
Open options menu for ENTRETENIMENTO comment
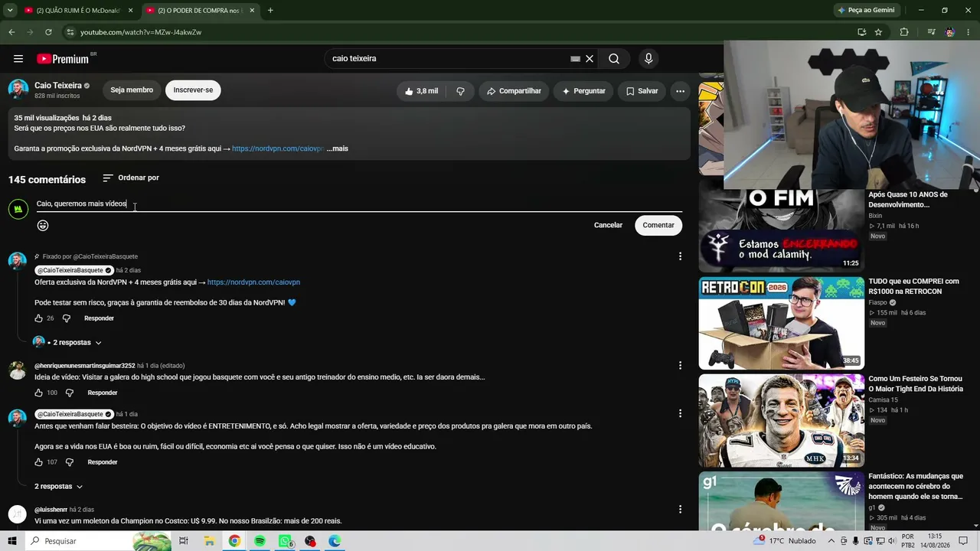click(680, 414)
